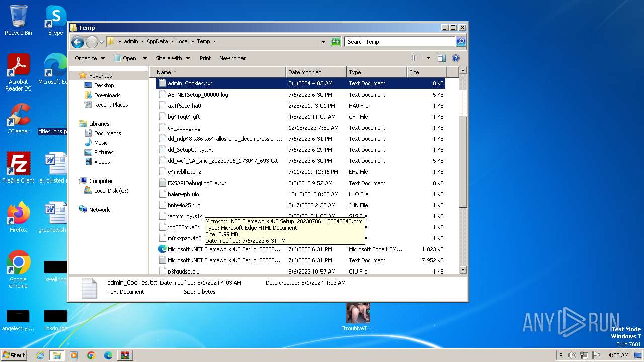This screenshot has height=362, width=644.
Task: Click the Change your view icon
Action: tap(416, 58)
